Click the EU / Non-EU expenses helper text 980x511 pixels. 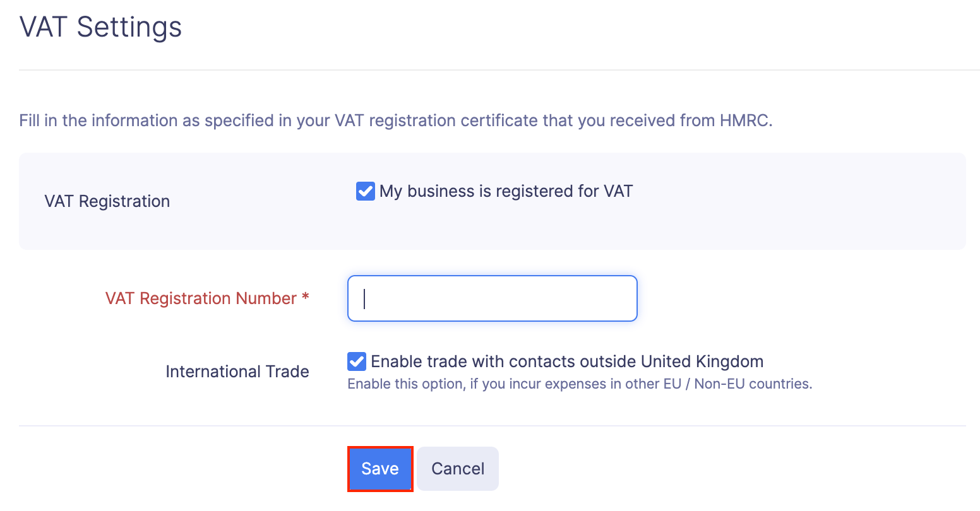click(579, 383)
